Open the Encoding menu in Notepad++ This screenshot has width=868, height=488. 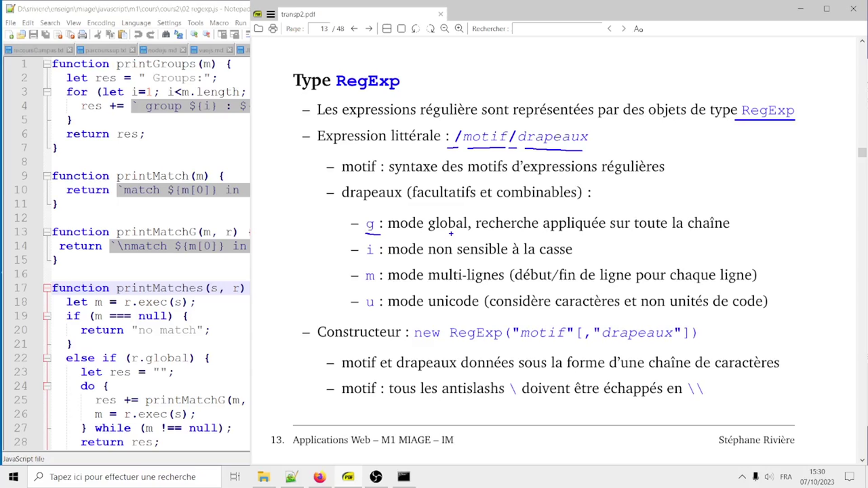(100, 22)
